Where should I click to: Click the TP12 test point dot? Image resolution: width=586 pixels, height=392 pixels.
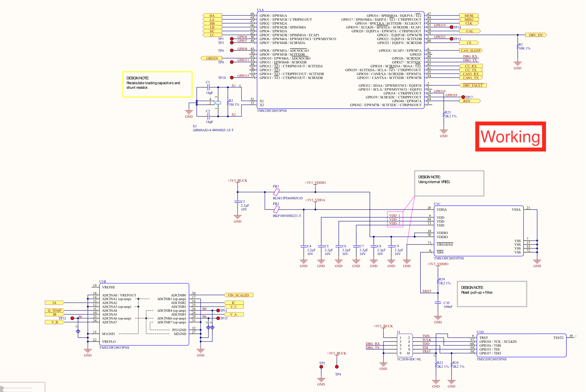pyautogui.click(x=72, y=318)
